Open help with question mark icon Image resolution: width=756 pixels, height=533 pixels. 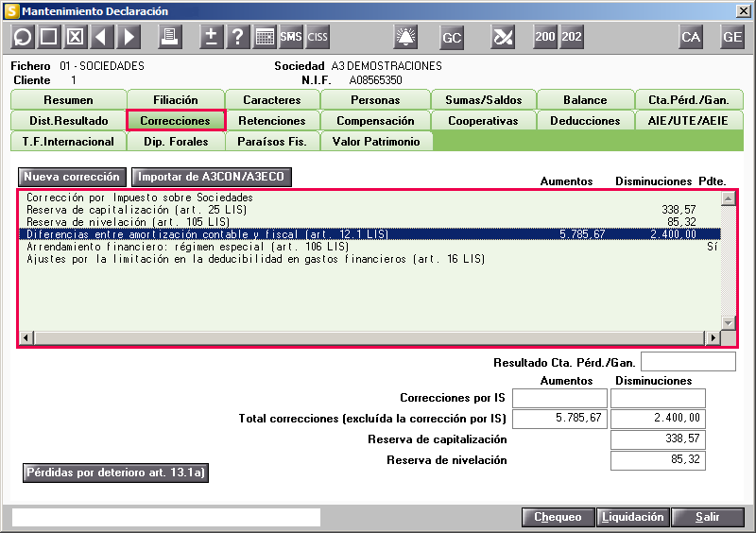coord(238,37)
